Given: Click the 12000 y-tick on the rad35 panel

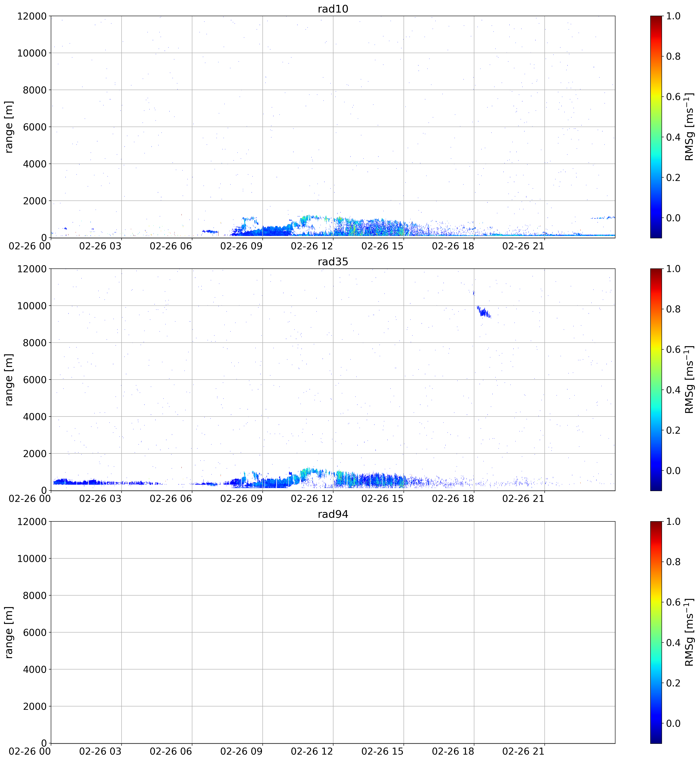Looking at the screenshot, I should tap(32, 269).
